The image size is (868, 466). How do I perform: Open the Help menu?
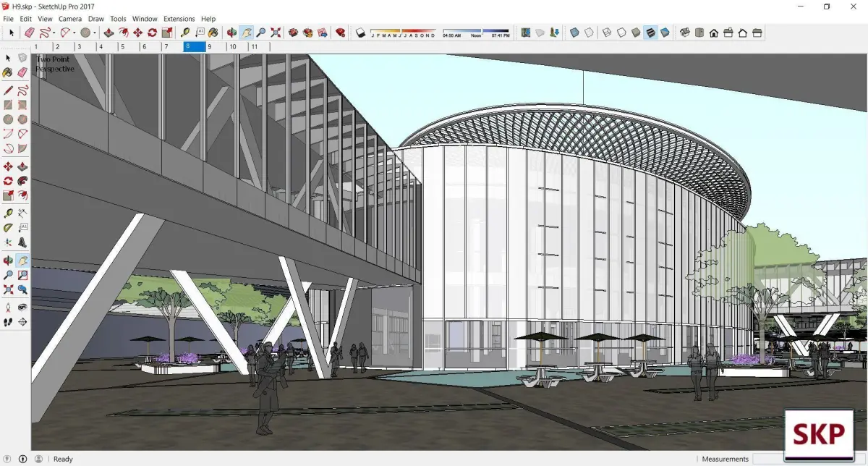point(208,18)
